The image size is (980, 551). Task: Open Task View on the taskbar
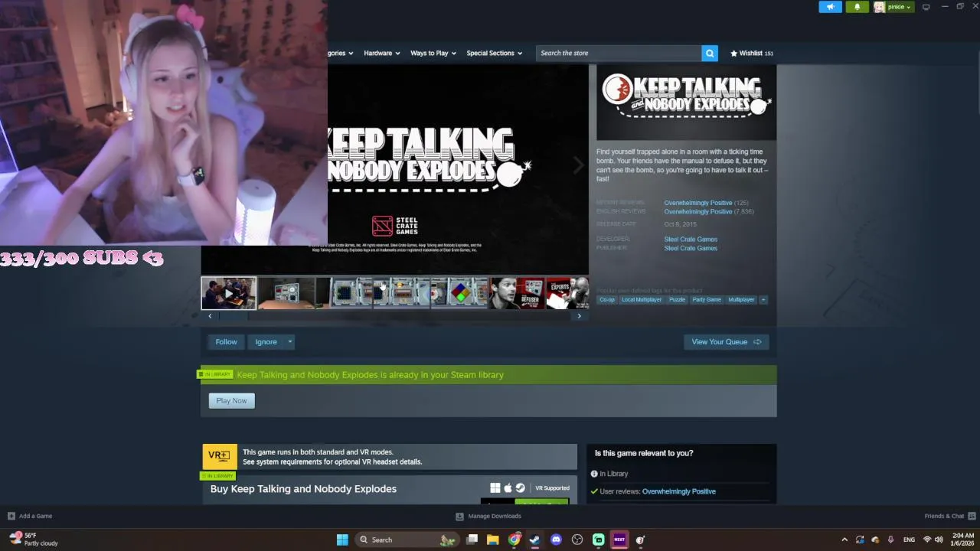(x=472, y=540)
